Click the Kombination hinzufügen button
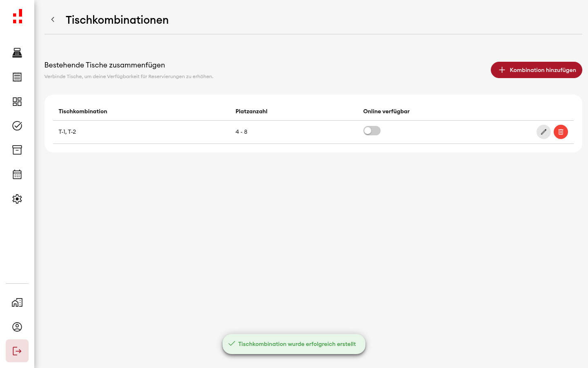 (537, 70)
